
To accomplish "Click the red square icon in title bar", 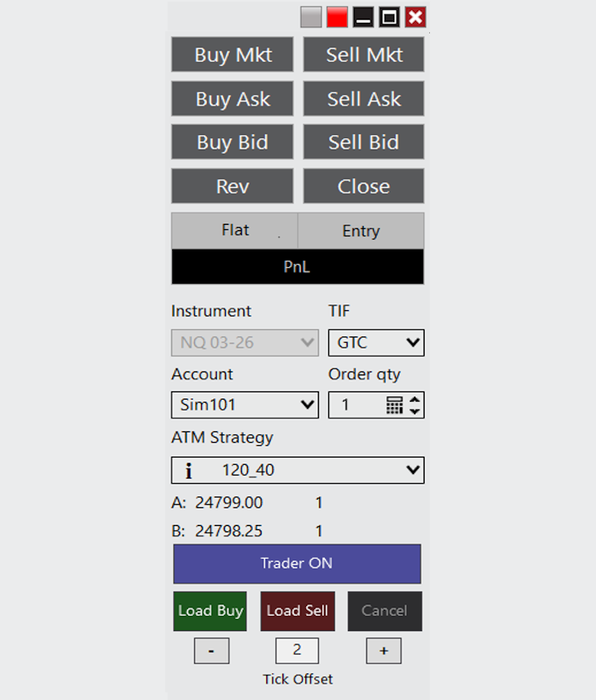I will (337, 17).
